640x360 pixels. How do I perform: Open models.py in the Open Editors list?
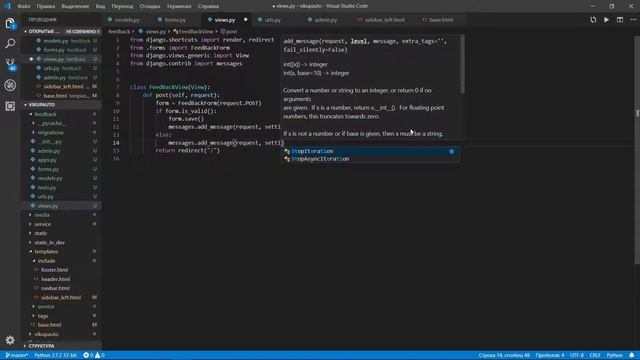[61, 41]
